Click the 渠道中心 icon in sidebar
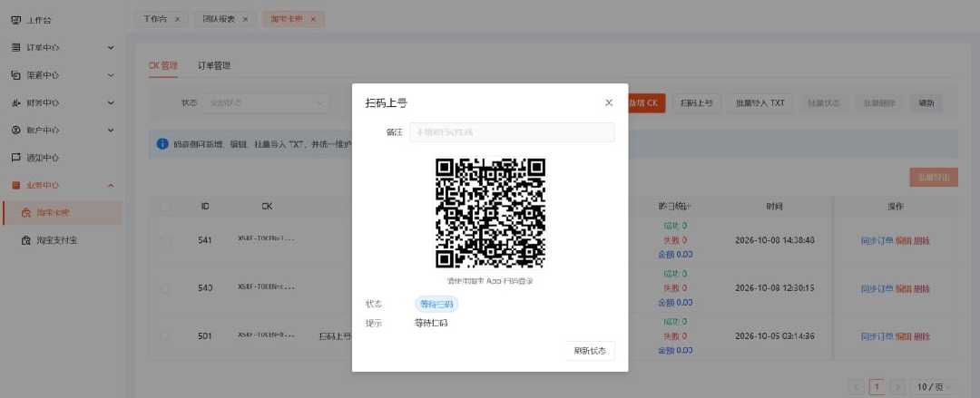Viewport: 980px width, 398px height. point(16,75)
